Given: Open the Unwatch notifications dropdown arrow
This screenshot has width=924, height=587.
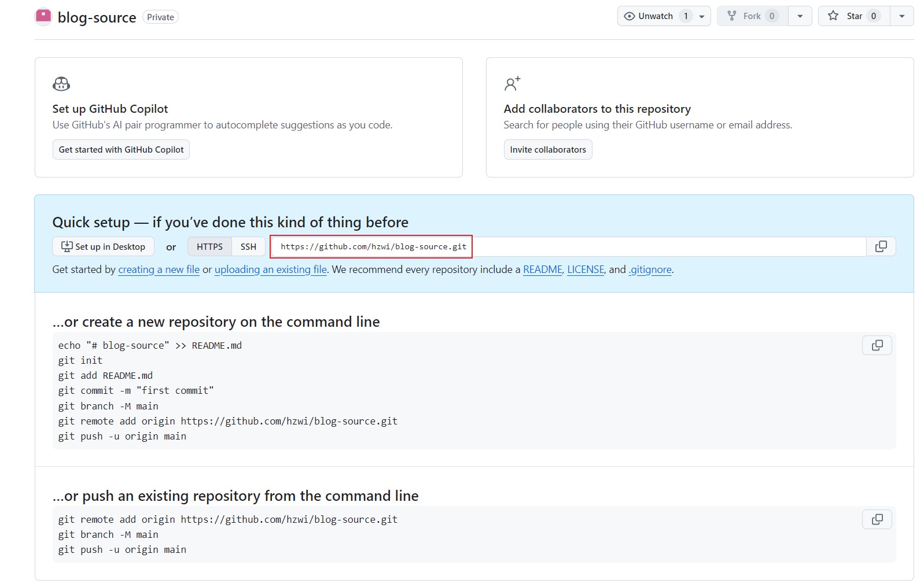Looking at the screenshot, I should (702, 16).
